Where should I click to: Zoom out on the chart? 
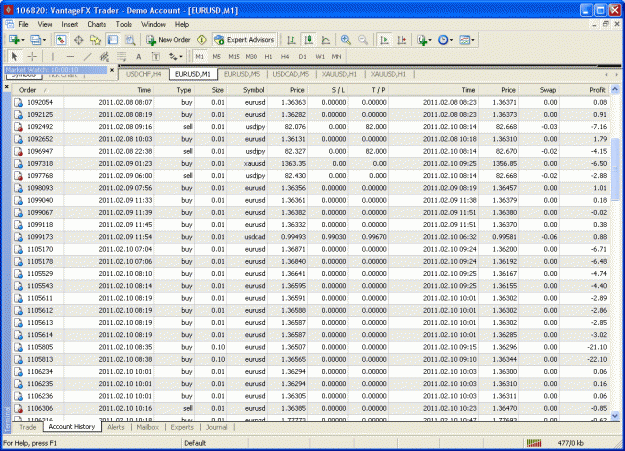[x=363, y=40]
